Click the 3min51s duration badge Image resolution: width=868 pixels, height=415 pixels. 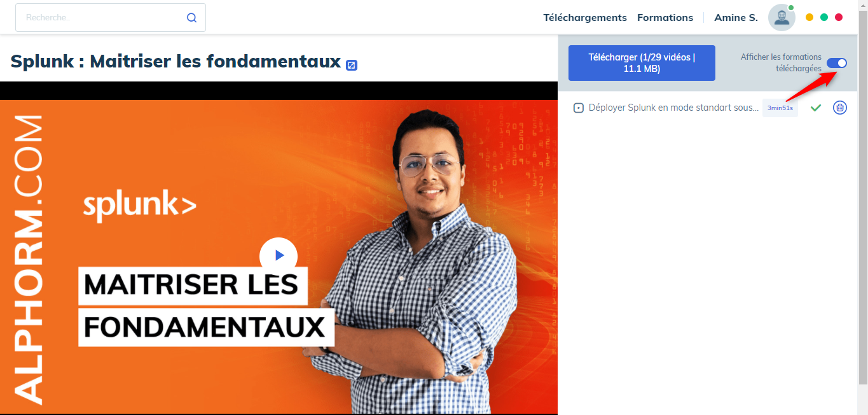coord(780,108)
